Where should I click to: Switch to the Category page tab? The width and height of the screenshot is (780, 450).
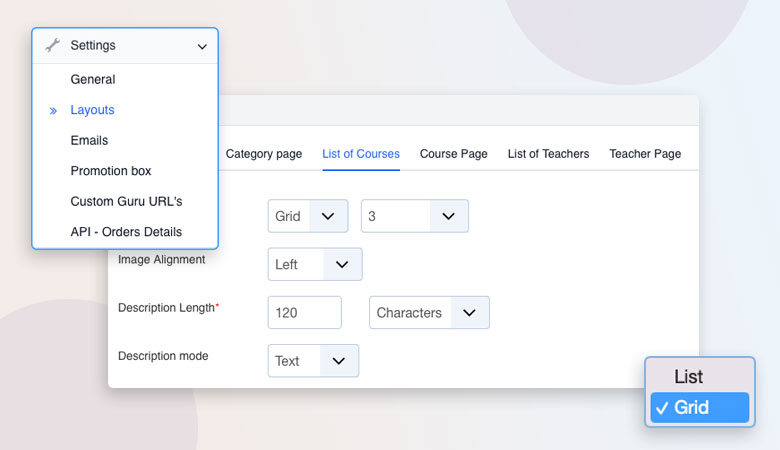[x=264, y=154]
